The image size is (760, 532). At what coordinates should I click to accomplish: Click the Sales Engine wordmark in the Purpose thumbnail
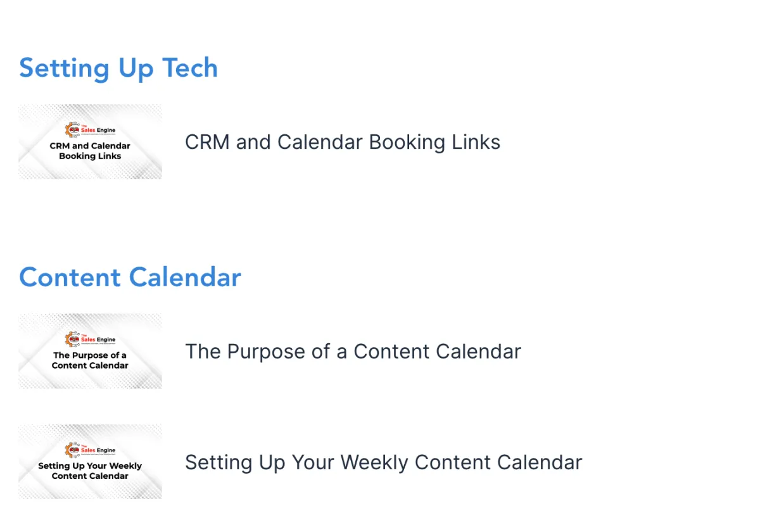98,339
